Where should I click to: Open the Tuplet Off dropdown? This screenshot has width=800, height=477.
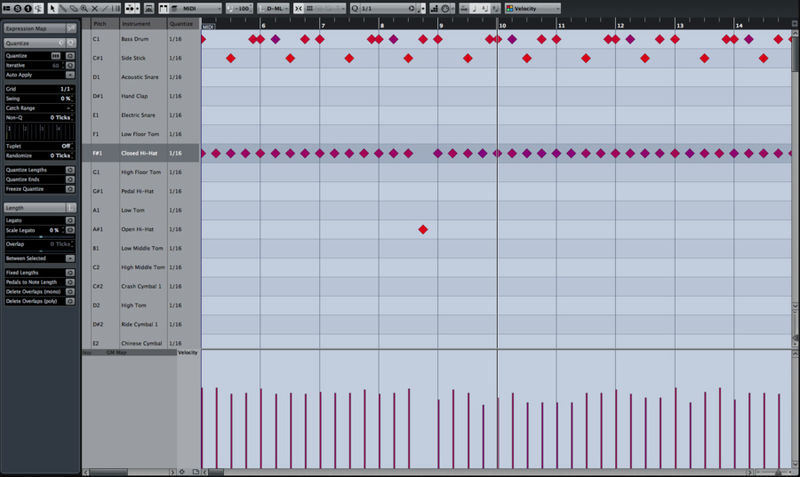[66, 146]
